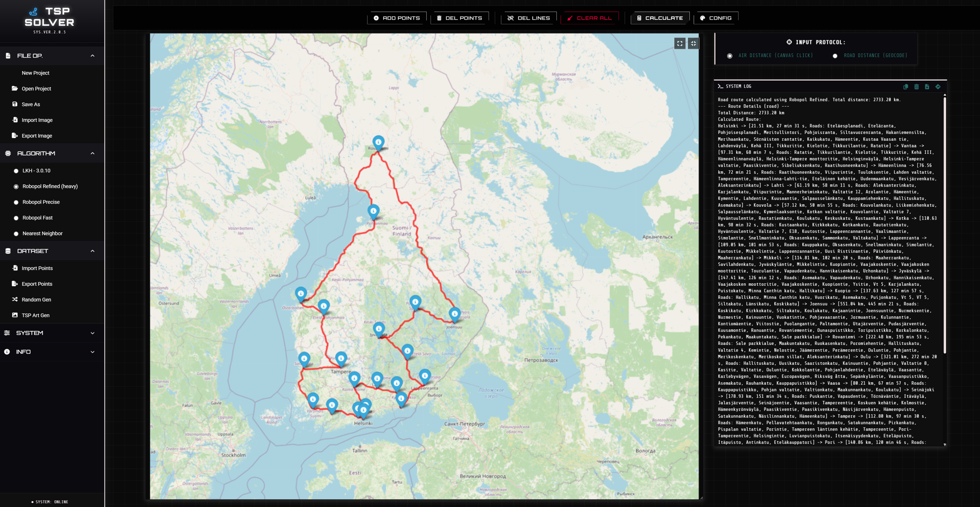Click the Clear All button

[589, 18]
